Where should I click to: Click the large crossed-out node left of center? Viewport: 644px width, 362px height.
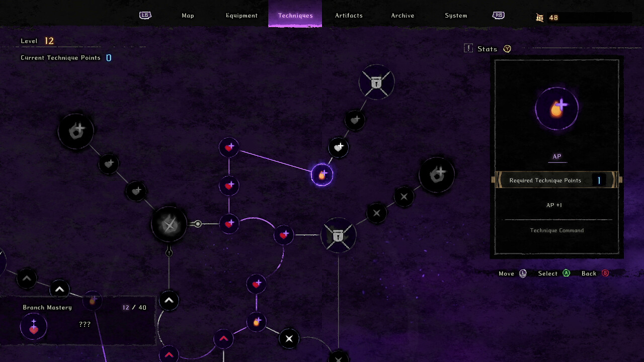pos(169,224)
